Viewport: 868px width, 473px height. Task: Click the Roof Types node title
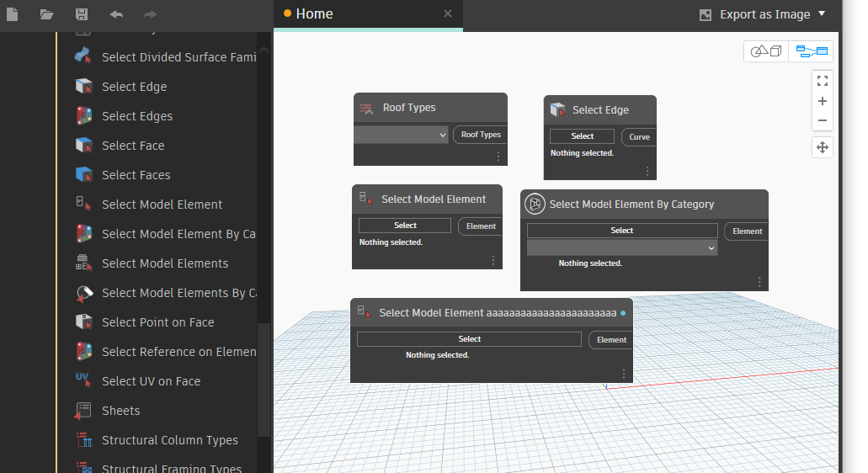click(x=409, y=108)
